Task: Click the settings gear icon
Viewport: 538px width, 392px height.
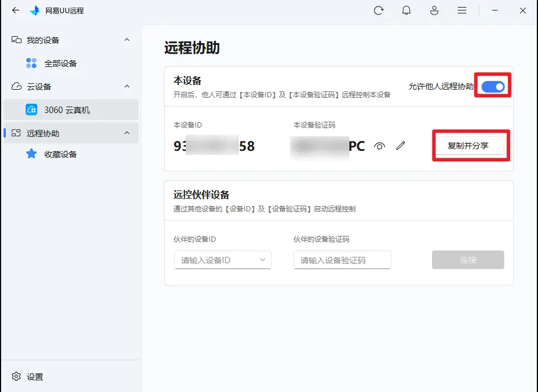Action: (17, 377)
